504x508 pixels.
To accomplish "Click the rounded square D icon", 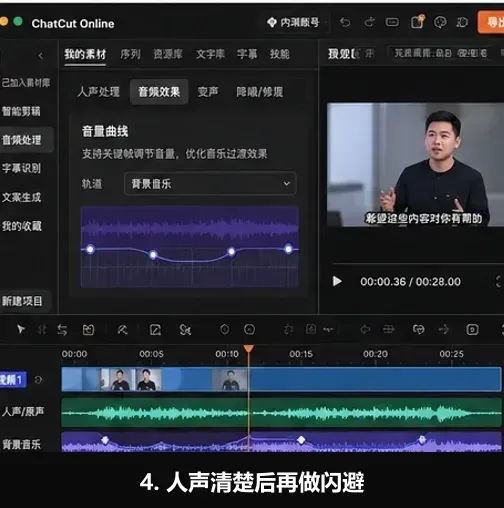I will point(472,329).
